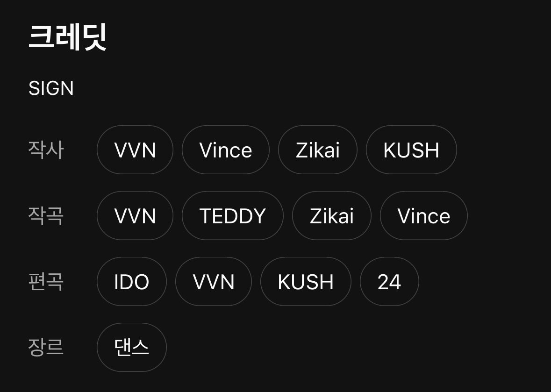Image resolution: width=551 pixels, height=392 pixels.
Task: Click the 작곡 label
Action: coord(45,216)
